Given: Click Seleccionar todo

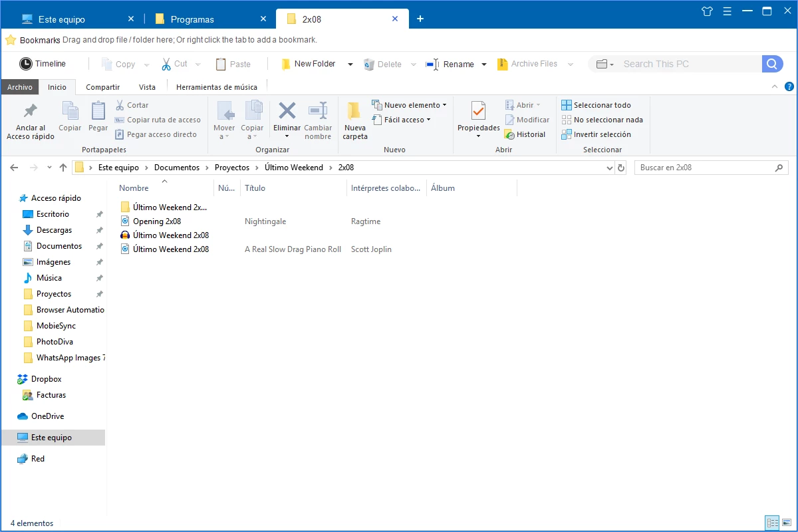Looking at the screenshot, I should coord(596,105).
